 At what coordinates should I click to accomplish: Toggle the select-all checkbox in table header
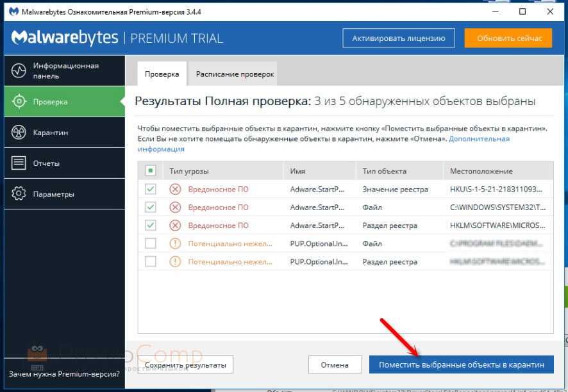[x=151, y=171]
